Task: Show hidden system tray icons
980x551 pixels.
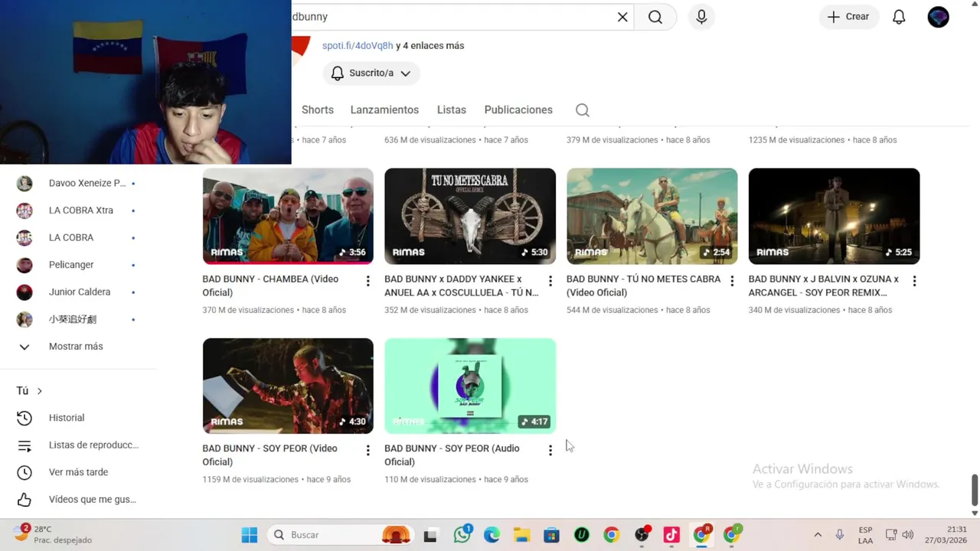Action: point(818,535)
